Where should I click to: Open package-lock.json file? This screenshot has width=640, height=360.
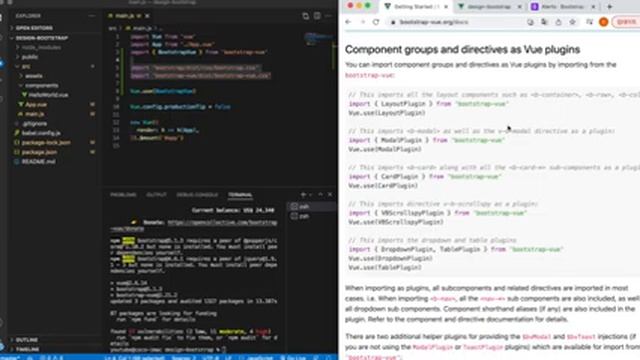(46, 142)
